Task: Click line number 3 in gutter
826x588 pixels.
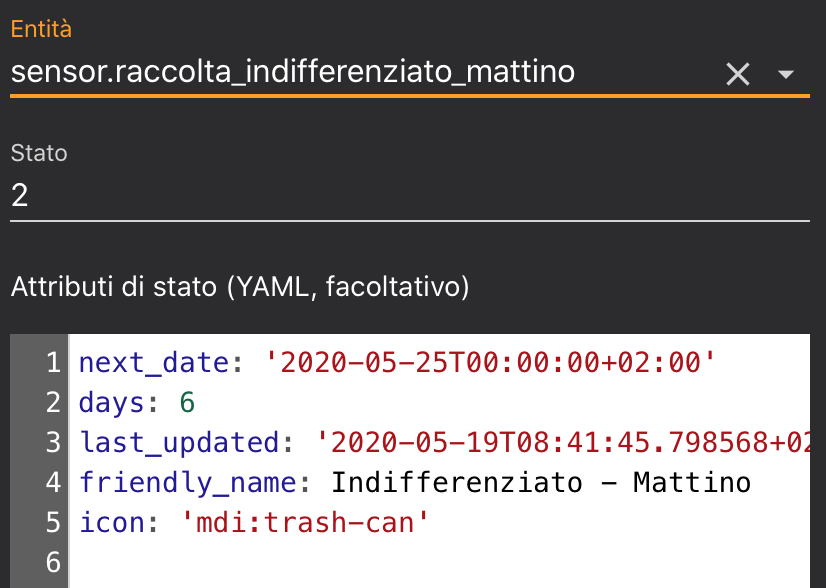Action: pyautogui.click(x=53, y=443)
